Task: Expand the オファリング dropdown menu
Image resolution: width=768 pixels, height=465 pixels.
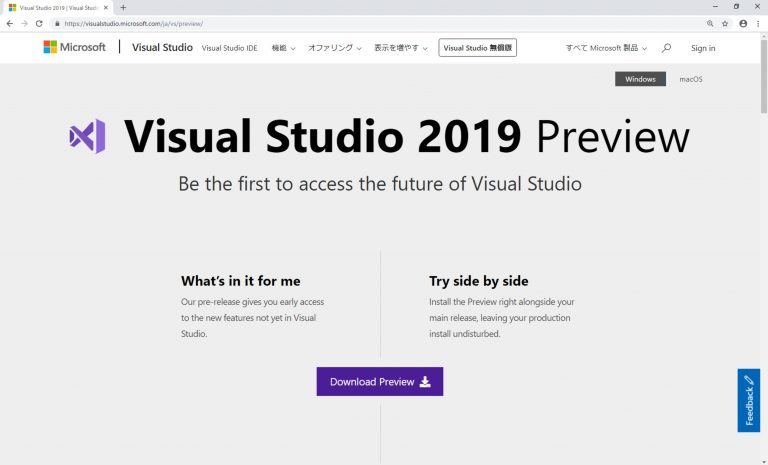Action: click(x=335, y=48)
